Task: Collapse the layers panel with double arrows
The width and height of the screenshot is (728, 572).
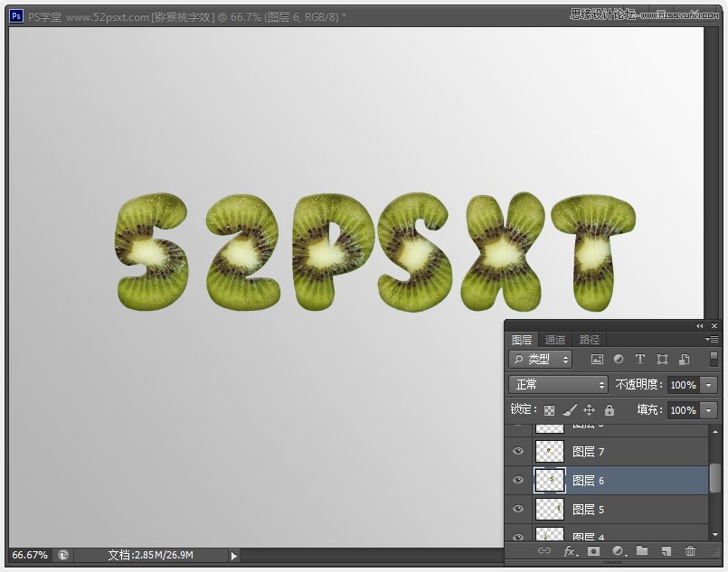Action: 700,326
